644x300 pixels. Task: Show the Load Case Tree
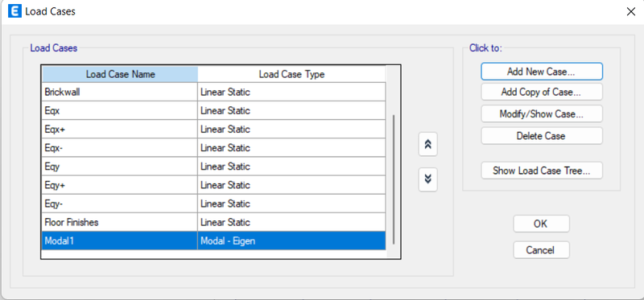(542, 171)
